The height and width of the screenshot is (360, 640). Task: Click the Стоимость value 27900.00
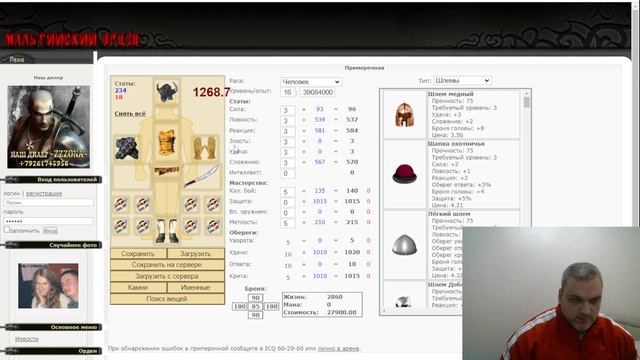[x=342, y=312]
